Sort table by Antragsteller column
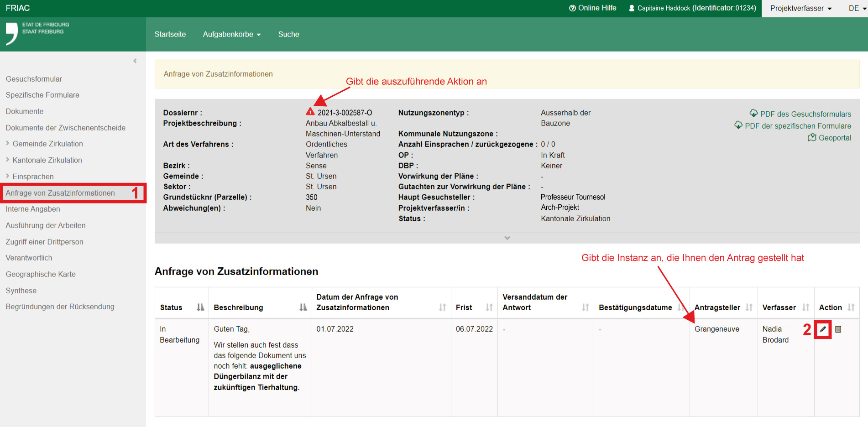The image size is (868, 427). pyautogui.click(x=749, y=307)
